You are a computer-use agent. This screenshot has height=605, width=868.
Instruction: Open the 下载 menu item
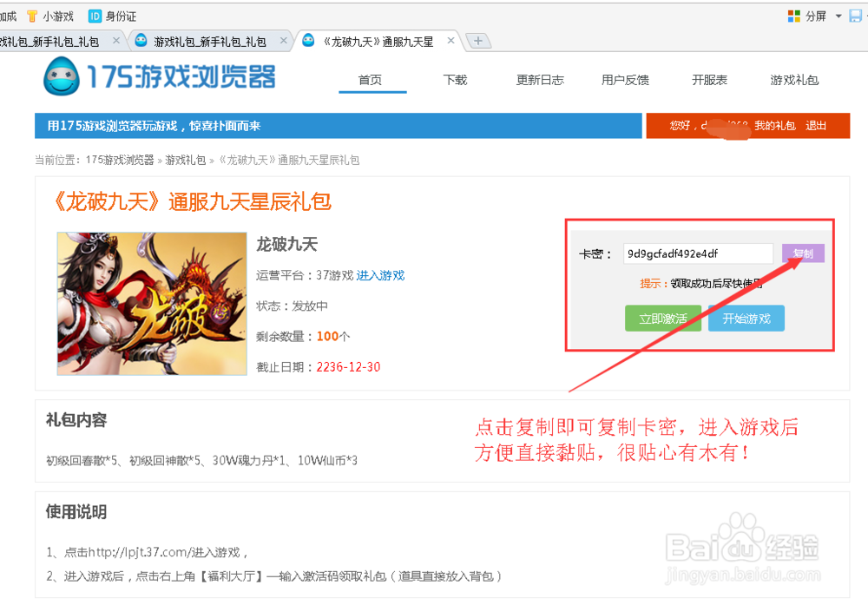[x=455, y=79]
